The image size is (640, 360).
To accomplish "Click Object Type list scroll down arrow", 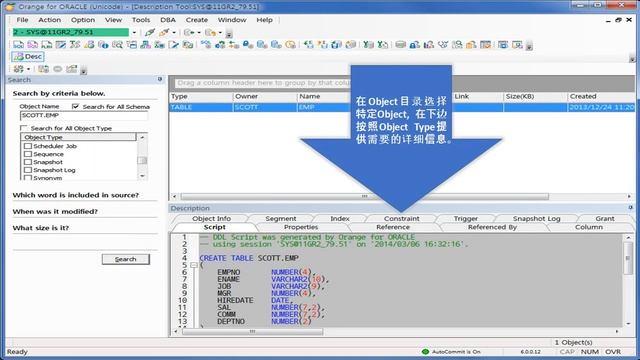I will (x=142, y=176).
